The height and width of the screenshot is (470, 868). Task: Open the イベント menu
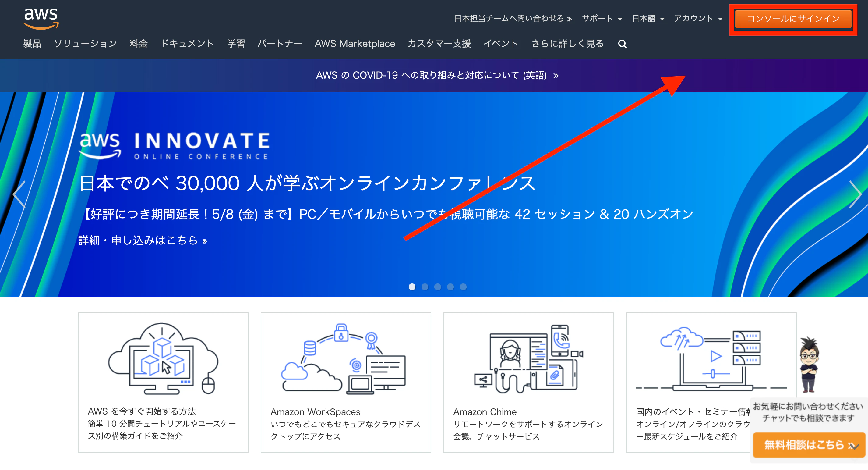[501, 44]
